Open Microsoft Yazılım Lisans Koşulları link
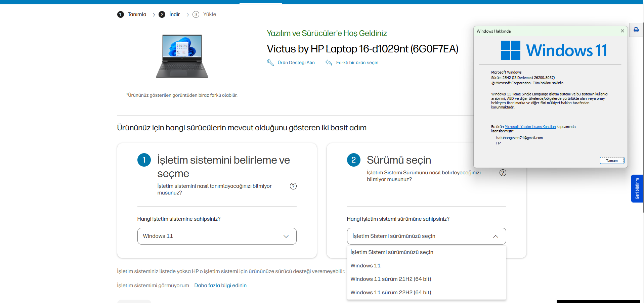This screenshot has height=303, width=644. [x=530, y=127]
